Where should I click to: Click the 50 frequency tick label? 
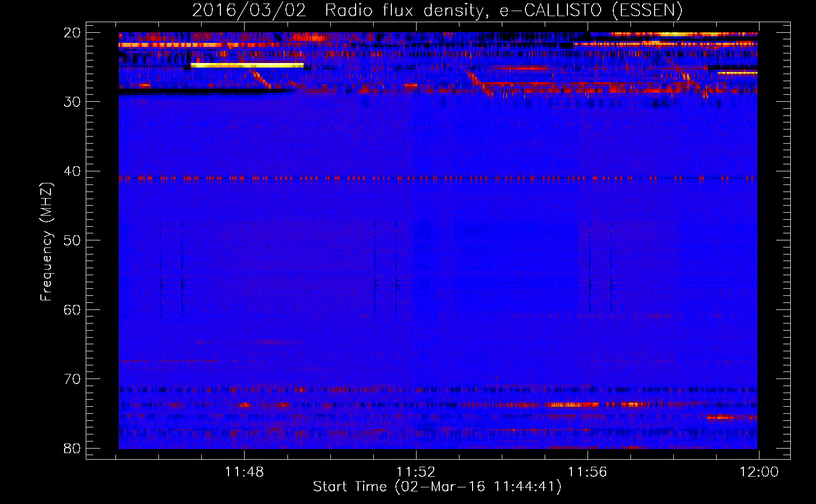point(73,240)
